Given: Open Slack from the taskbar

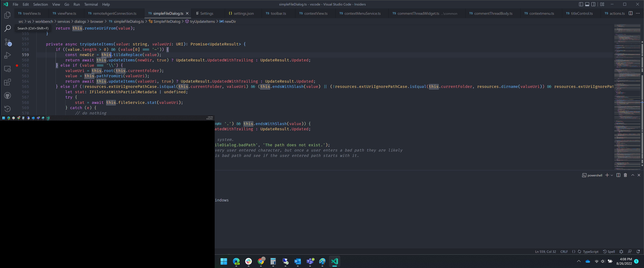Looking at the screenshot, I should pos(249,261).
